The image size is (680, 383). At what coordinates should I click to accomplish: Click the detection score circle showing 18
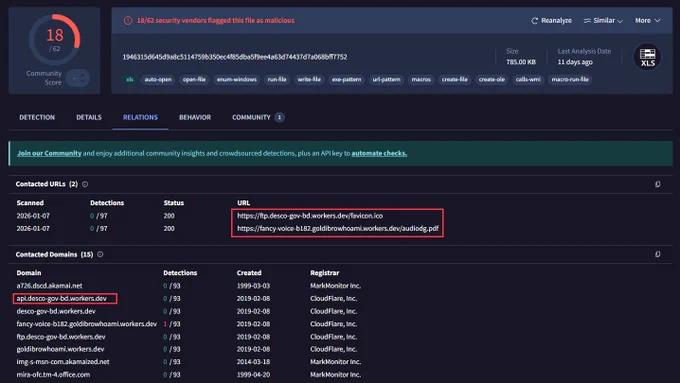(x=55, y=39)
